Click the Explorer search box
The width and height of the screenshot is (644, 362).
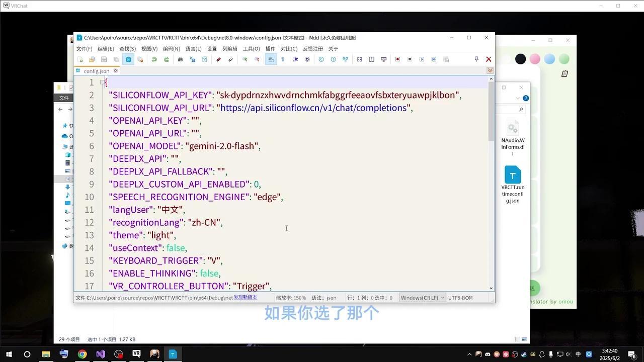point(511,109)
